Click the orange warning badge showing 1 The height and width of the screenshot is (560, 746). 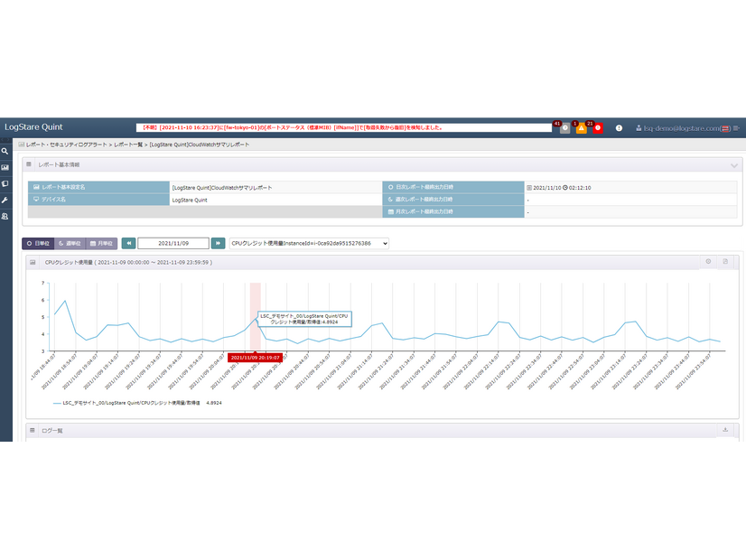pos(581,128)
